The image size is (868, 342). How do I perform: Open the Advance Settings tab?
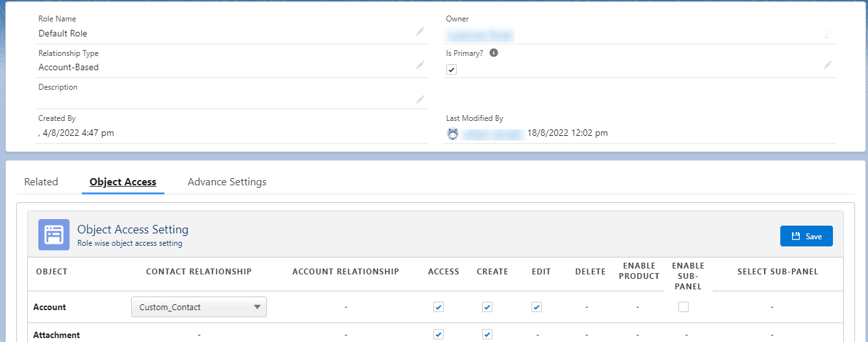(x=227, y=182)
